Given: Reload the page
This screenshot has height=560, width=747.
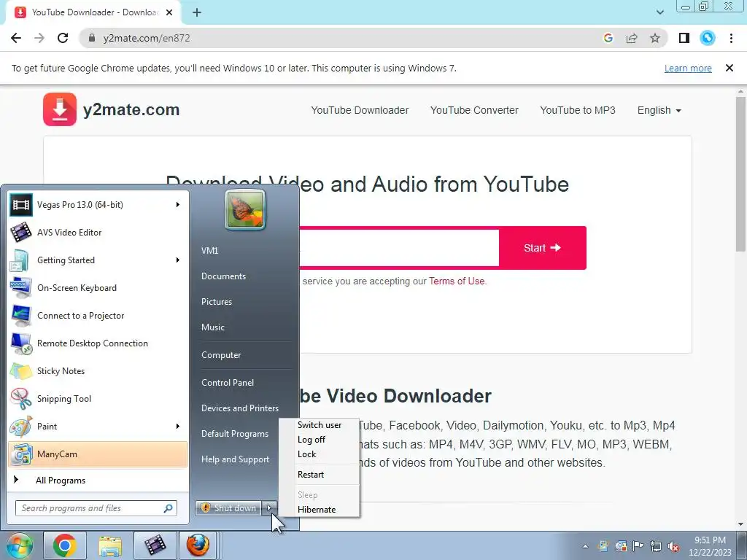Looking at the screenshot, I should 63,38.
